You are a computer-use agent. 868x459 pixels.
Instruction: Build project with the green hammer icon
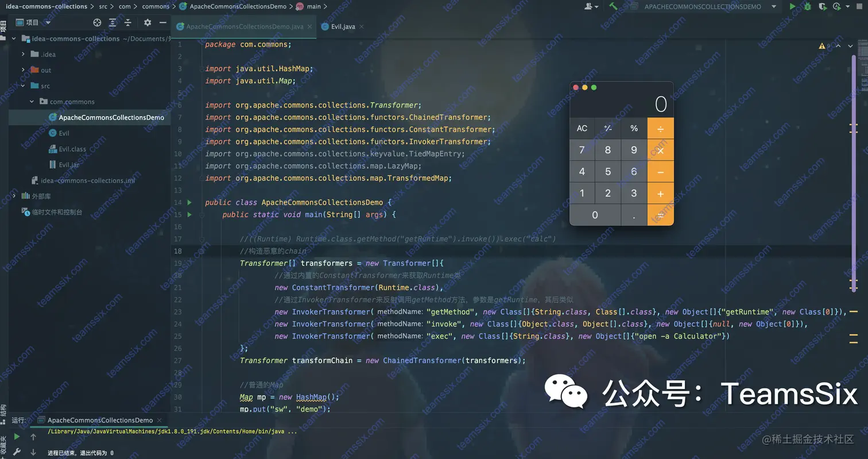point(613,6)
